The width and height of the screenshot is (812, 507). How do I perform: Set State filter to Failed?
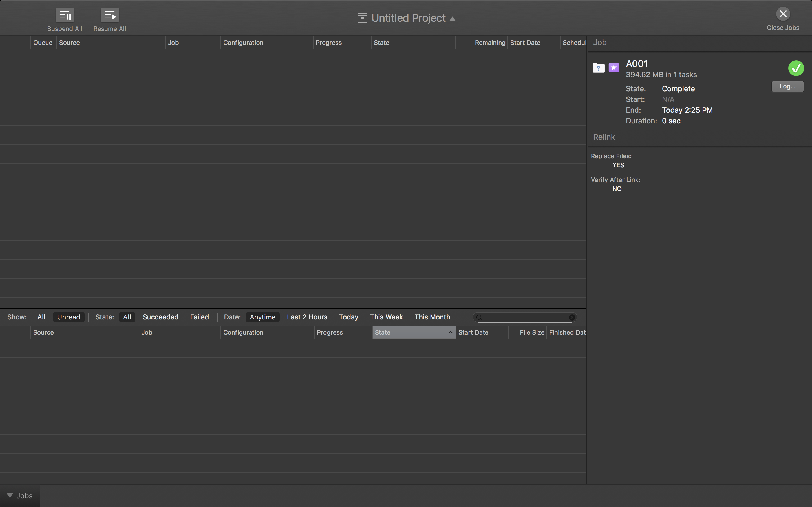[x=199, y=317]
